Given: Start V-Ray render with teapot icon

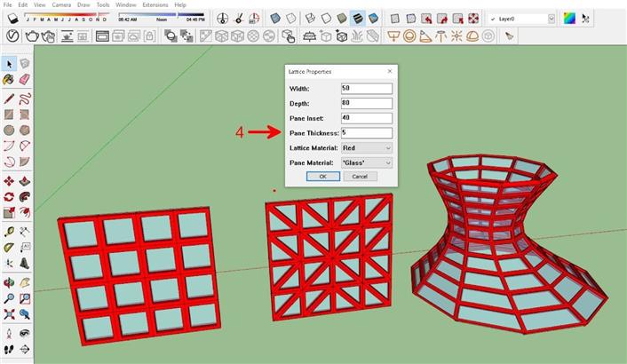Looking at the screenshot, I should (32, 36).
